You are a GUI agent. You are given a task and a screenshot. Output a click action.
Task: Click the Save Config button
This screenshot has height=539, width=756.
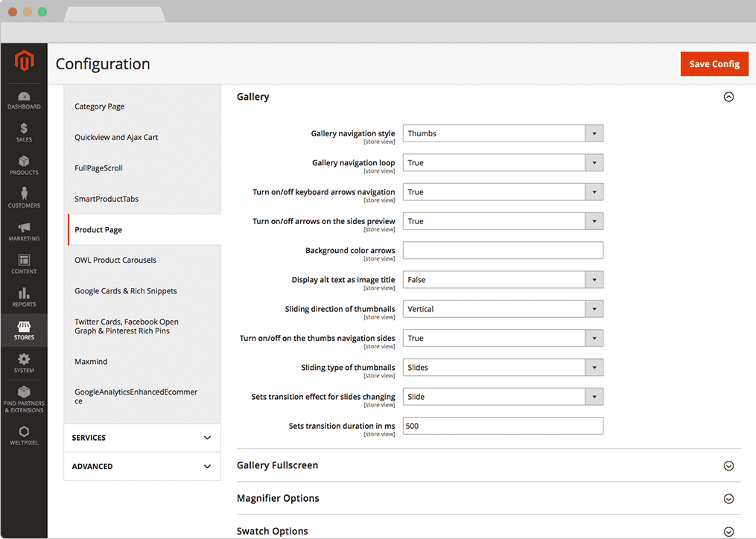pos(714,64)
